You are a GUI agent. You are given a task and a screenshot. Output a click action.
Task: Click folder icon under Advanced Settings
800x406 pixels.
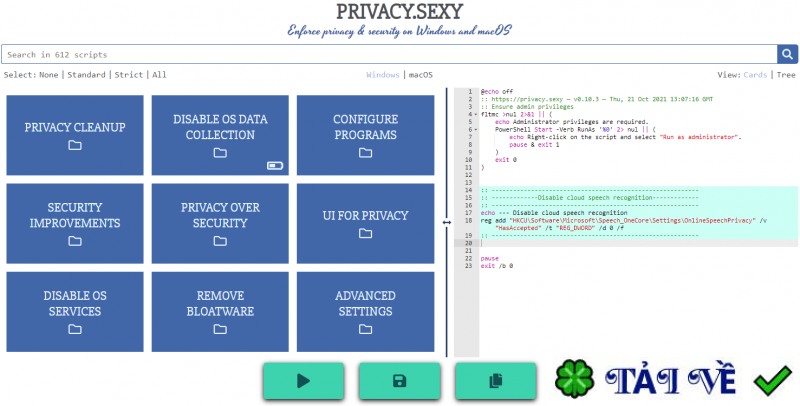(365, 329)
